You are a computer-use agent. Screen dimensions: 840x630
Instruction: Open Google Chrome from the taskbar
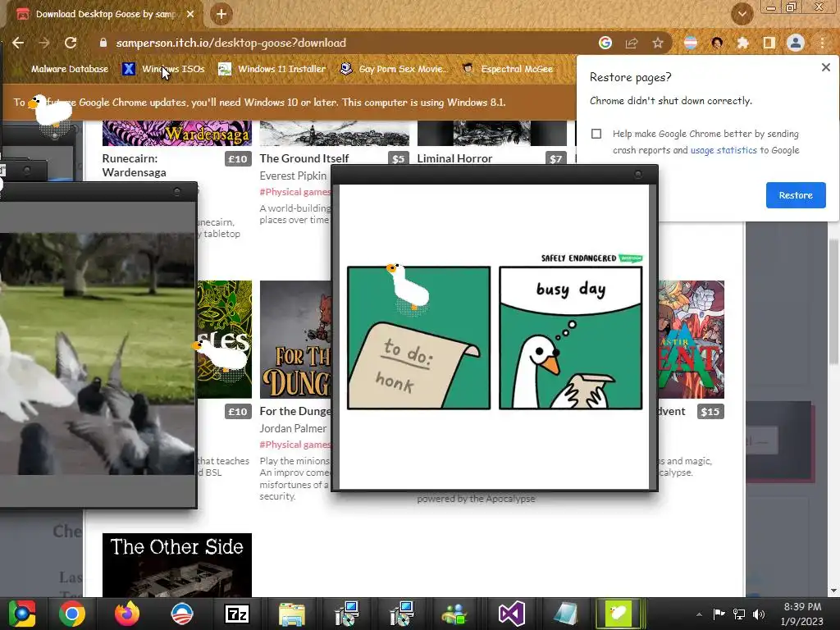click(72, 614)
